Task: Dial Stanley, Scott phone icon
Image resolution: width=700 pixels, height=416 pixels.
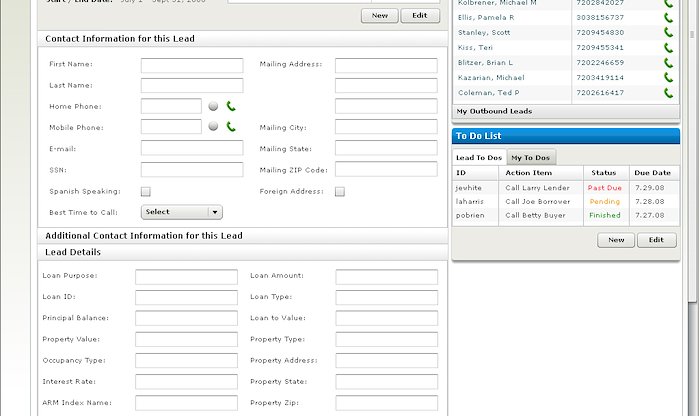Action: pos(668,33)
